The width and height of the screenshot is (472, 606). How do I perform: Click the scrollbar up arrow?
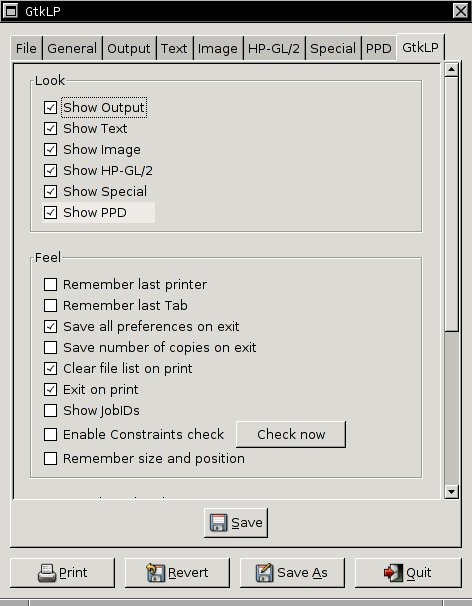tap(451, 70)
